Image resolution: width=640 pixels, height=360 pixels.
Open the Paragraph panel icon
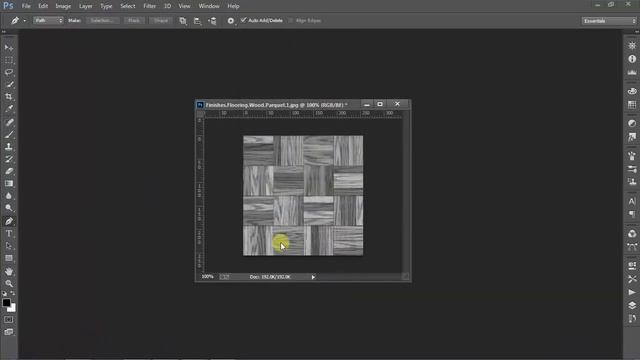coord(632,214)
